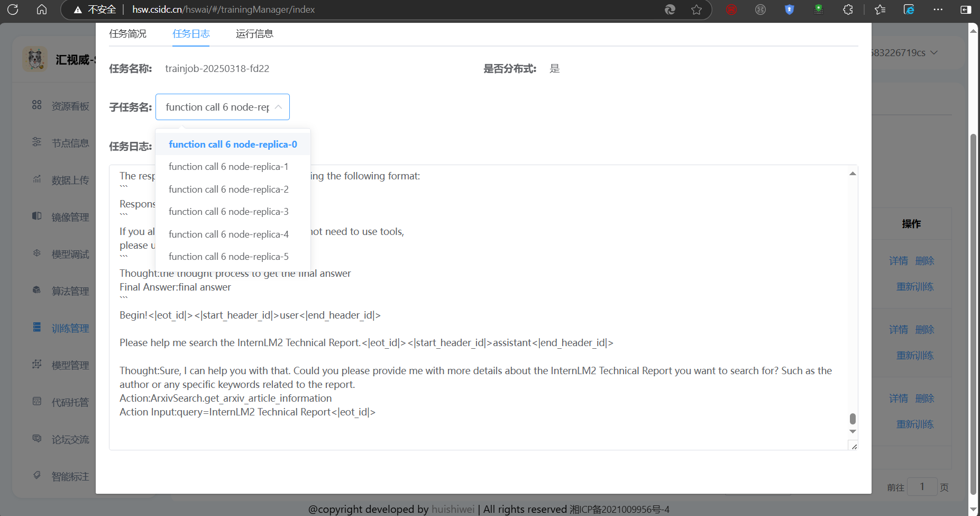
Task: Open 训练管理 sidebar icon
Action: (36, 327)
